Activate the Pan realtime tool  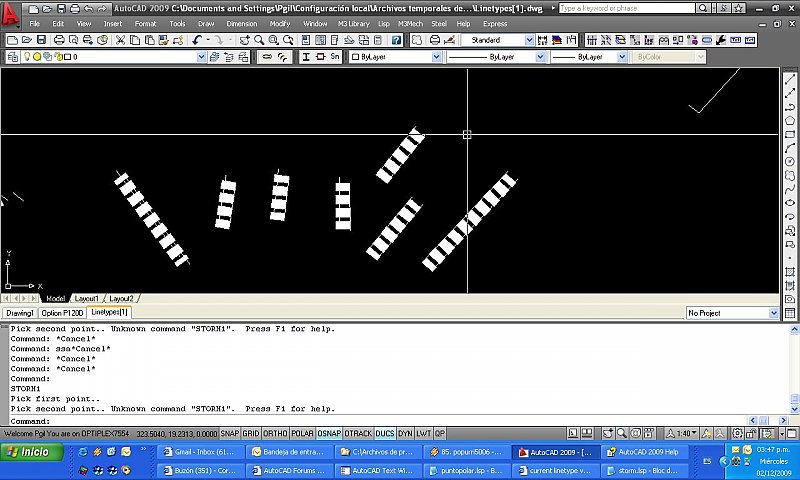[x=244, y=40]
